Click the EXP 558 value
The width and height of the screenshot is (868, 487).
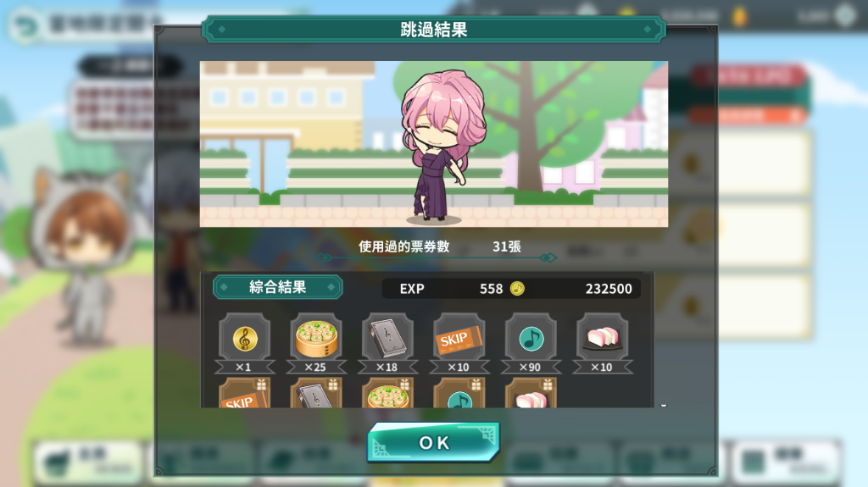click(x=451, y=289)
